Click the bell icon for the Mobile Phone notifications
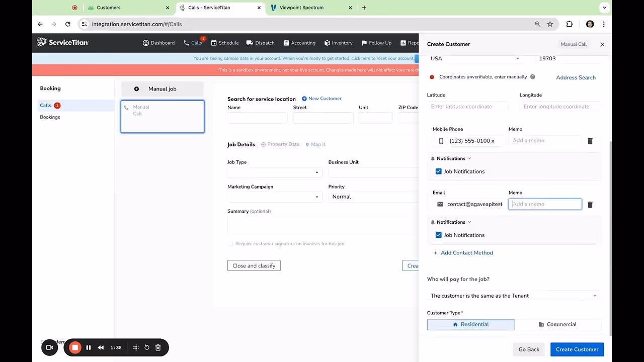 [433, 158]
